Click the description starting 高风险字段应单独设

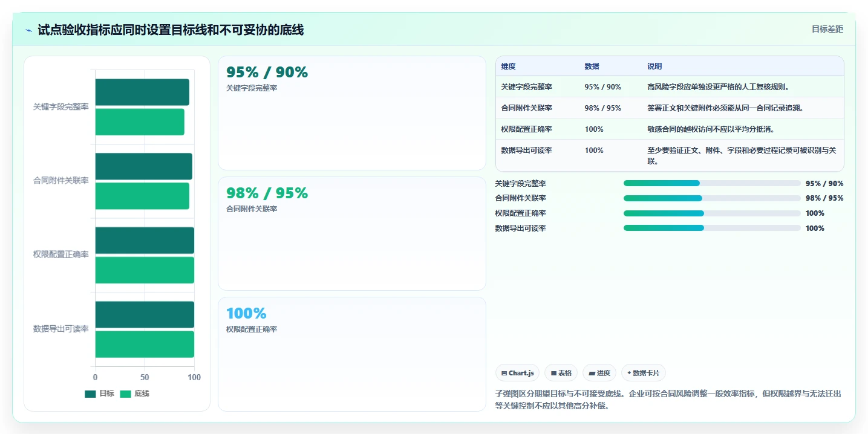(x=718, y=87)
